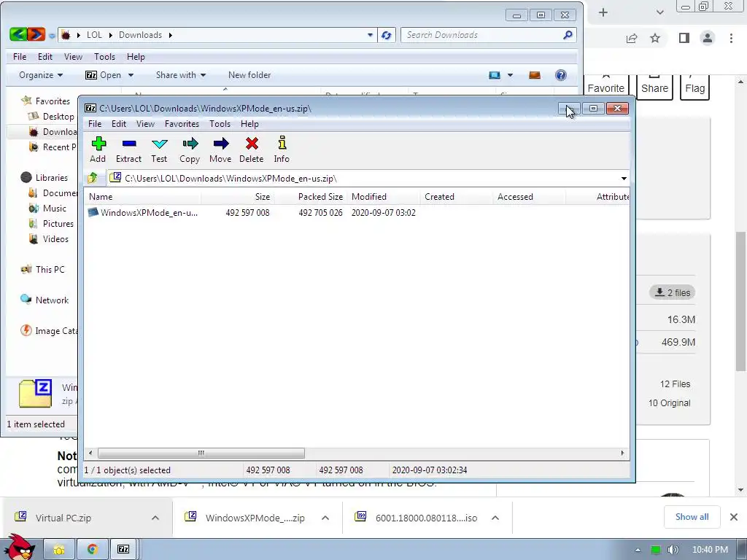Screen dimensions: 747x560
Task: Click the Add button in 7-Zip toolbar
Action: pos(98,150)
